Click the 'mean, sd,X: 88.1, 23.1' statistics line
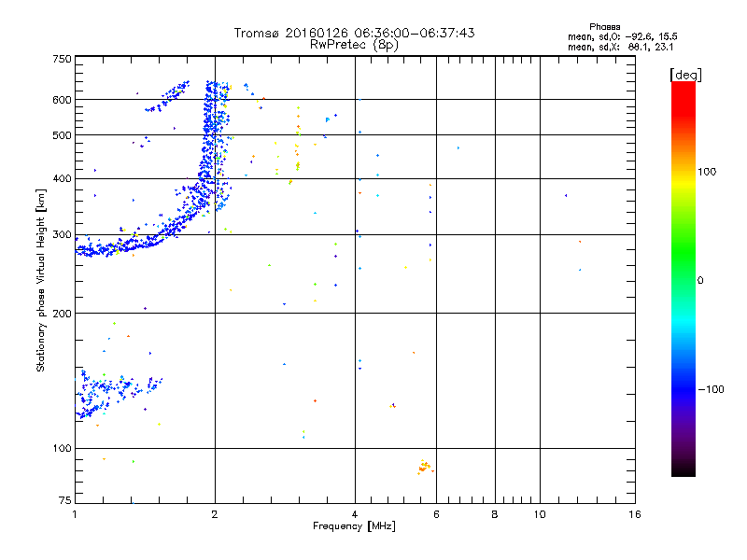This screenshot has height=560, width=747. (x=620, y=47)
